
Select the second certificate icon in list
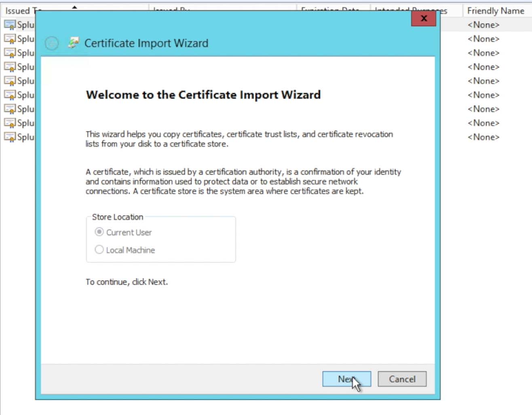point(10,39)
